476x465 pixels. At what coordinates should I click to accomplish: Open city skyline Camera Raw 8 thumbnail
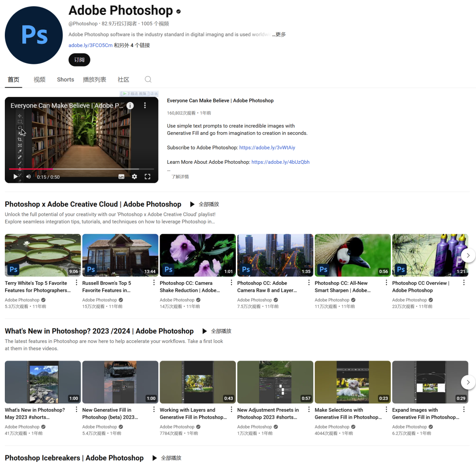click(x=275, y=255)
